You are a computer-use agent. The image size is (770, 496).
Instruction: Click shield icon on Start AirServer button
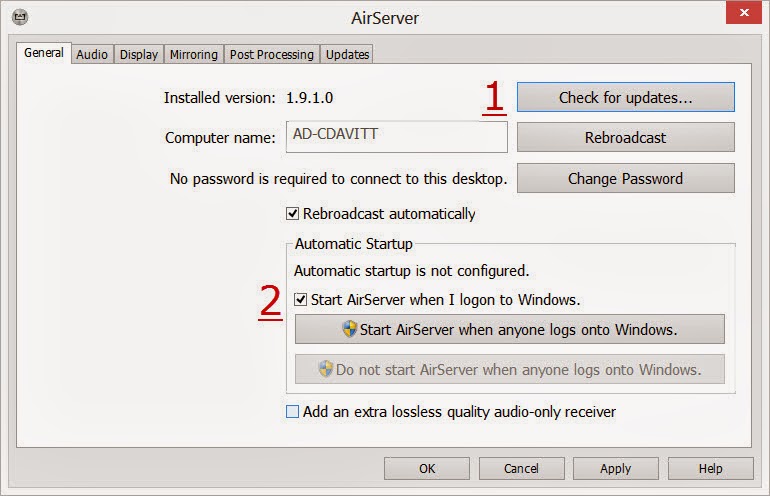click(x=349, y=329)
